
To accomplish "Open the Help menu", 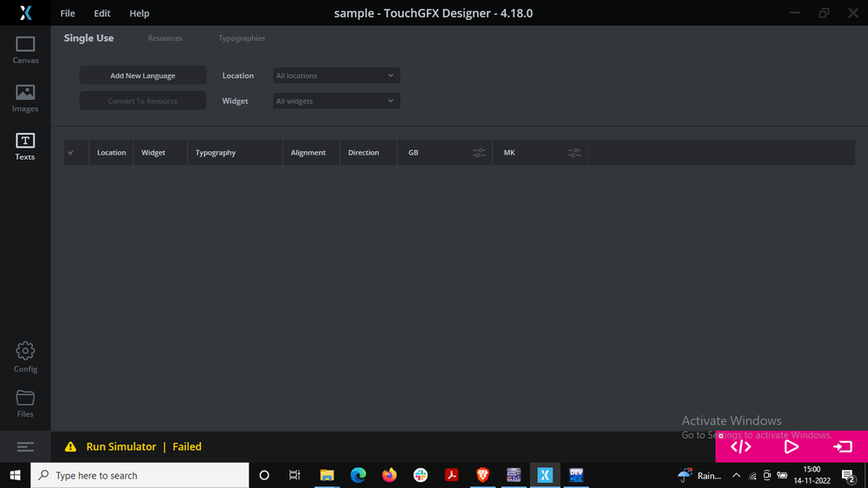I will [140, 13].
